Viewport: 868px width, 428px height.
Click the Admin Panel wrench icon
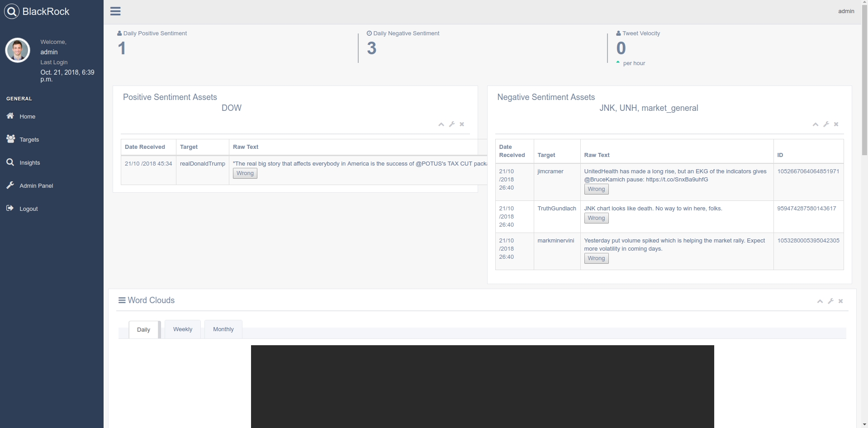click(x=10, y=185)
